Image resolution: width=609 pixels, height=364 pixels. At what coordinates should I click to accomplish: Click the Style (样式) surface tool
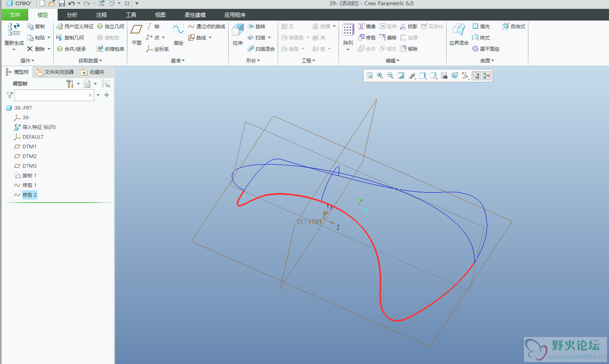pyautogui.click(x=481, y=37)
